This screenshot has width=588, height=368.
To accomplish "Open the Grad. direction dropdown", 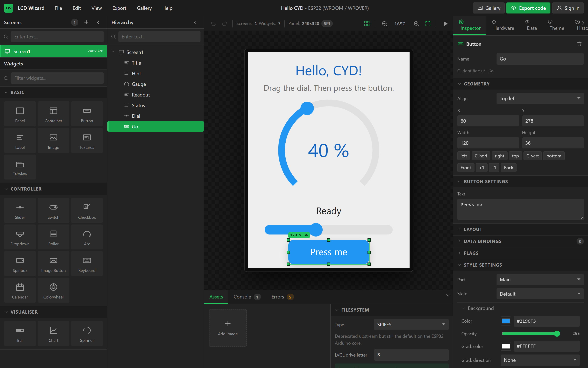I will tap(540, 360).
